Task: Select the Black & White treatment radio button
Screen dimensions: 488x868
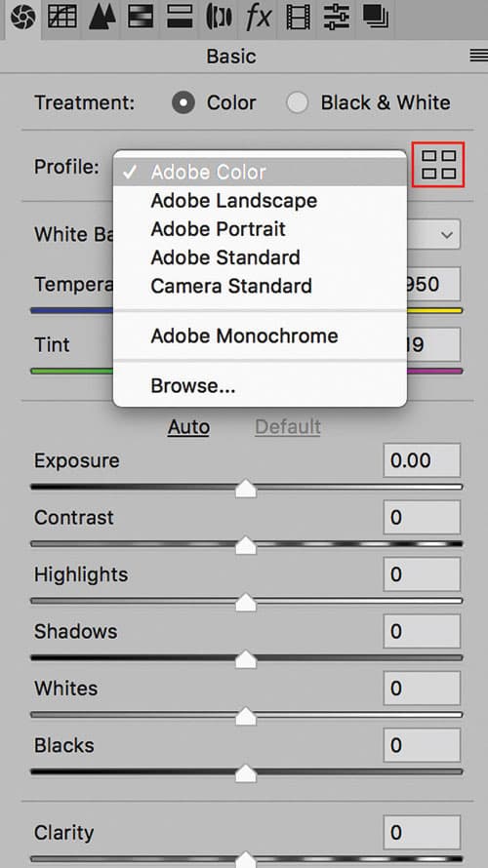Action: point(298,103)
